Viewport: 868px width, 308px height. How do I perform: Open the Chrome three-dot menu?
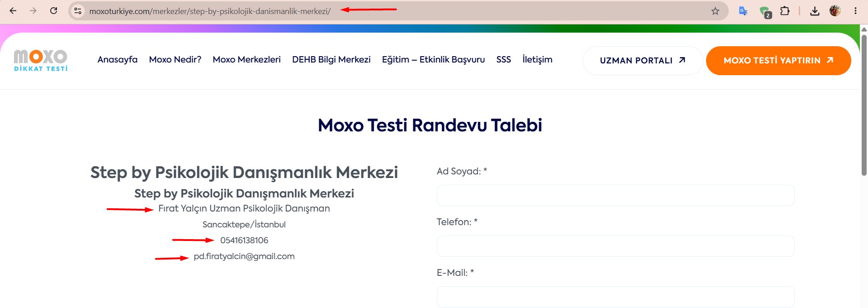click(855, 11)
